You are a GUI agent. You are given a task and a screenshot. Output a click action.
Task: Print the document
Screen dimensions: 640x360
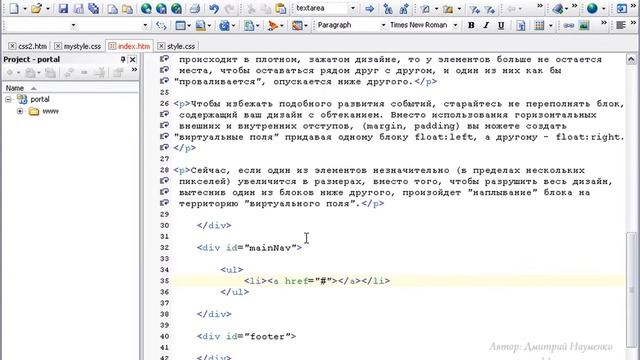[195, 8]
